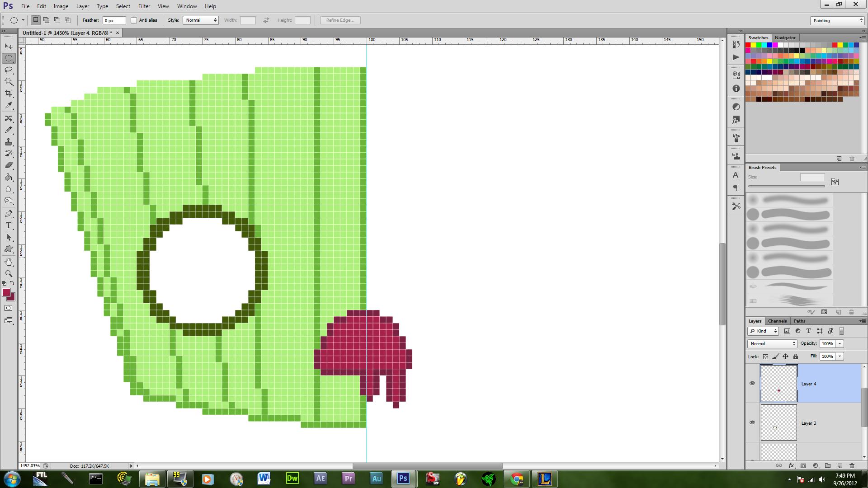Choose Intersect with selection mode
The image size is (868, 488).
[x=68, y=20]
